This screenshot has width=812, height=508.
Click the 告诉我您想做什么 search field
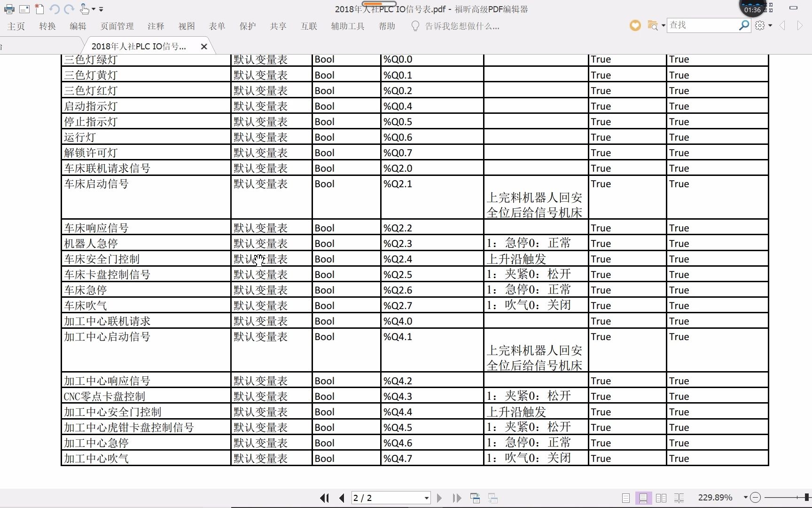tap(462, 26)
